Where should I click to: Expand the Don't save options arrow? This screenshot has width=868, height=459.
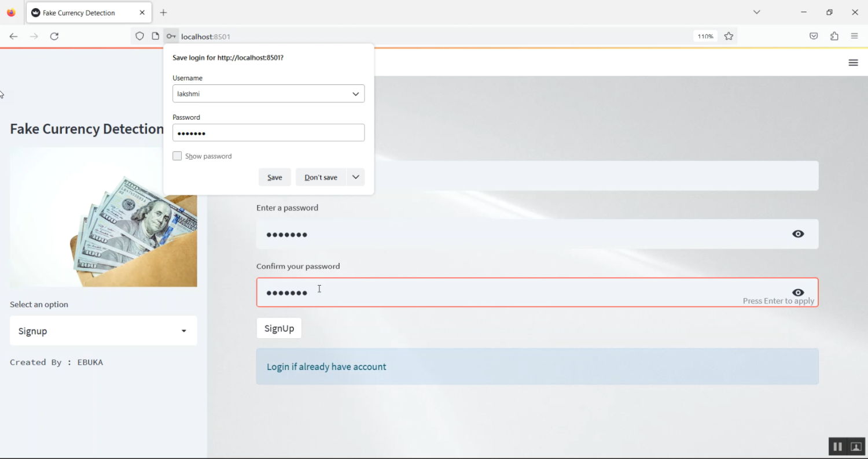pyautogui.click(x=356, y=177)
